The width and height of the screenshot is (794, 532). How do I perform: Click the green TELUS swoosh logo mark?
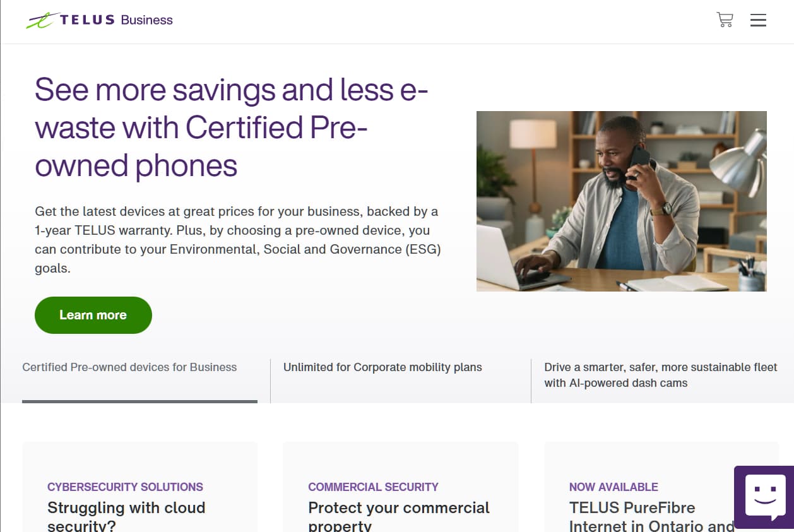pos(39,21)
